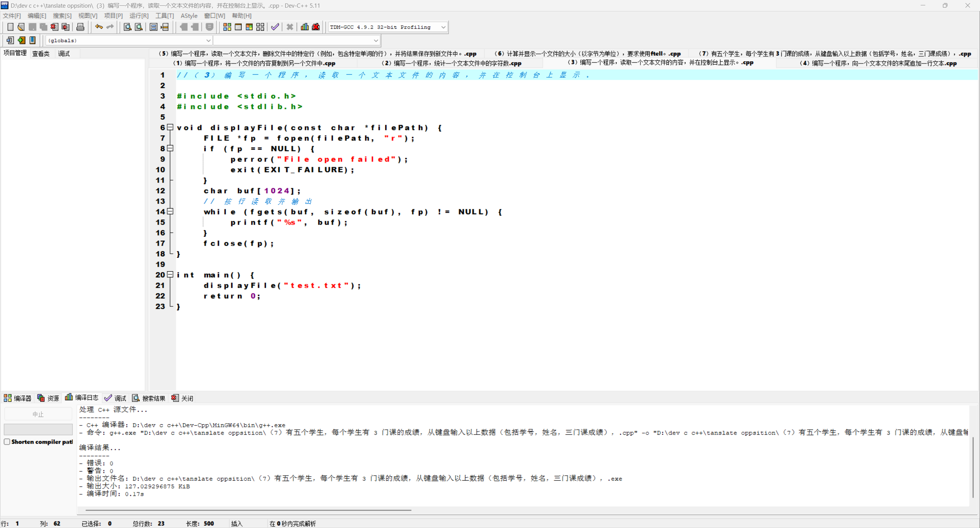Click the Compile icon with colored squares
The width and height of the screenshot is (980, 528).
pos(227,27)
